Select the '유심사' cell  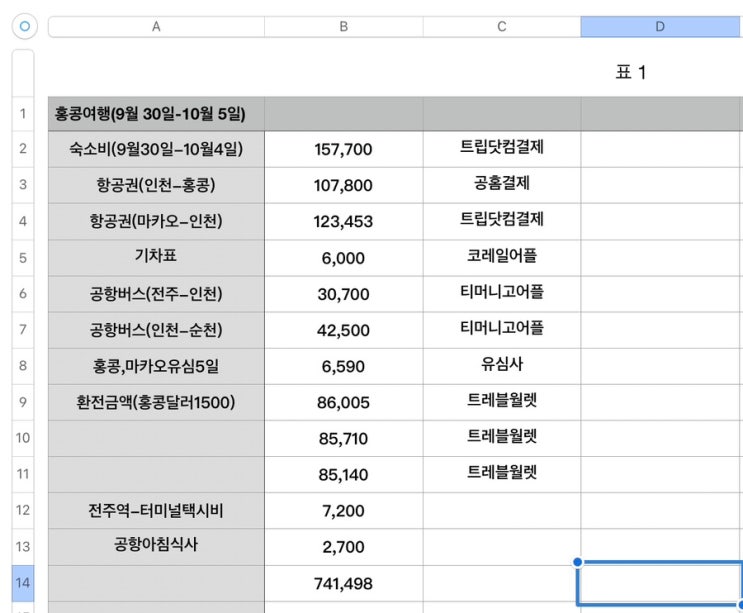(502, 366)
